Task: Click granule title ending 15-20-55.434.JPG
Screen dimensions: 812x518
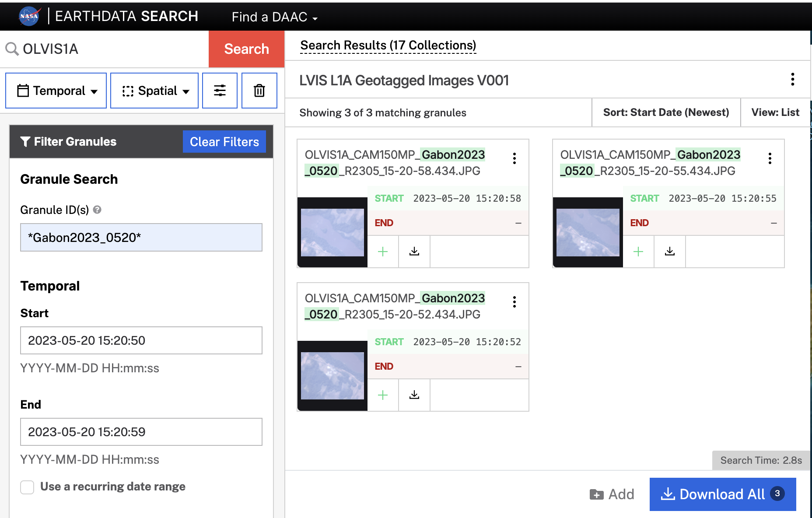Action: point(651,163)
